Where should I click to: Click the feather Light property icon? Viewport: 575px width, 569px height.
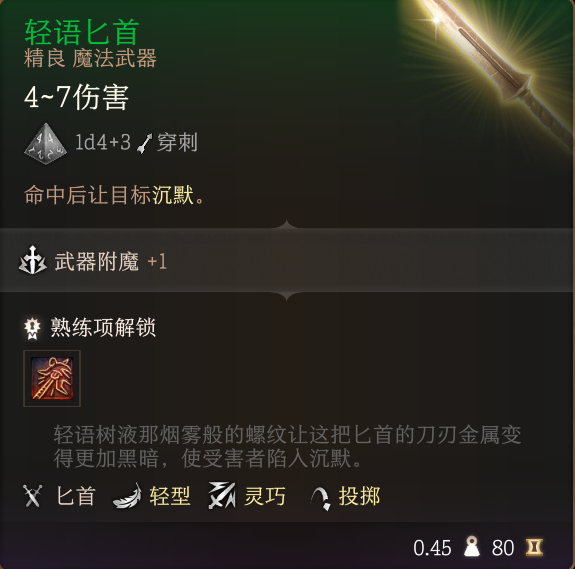[x=127, y=496]
